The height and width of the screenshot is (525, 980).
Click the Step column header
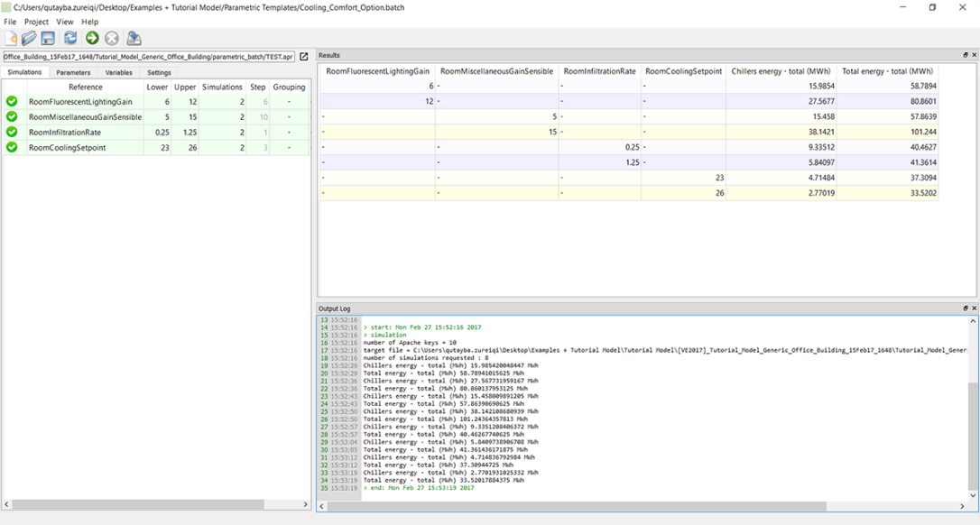click(257, 87)
